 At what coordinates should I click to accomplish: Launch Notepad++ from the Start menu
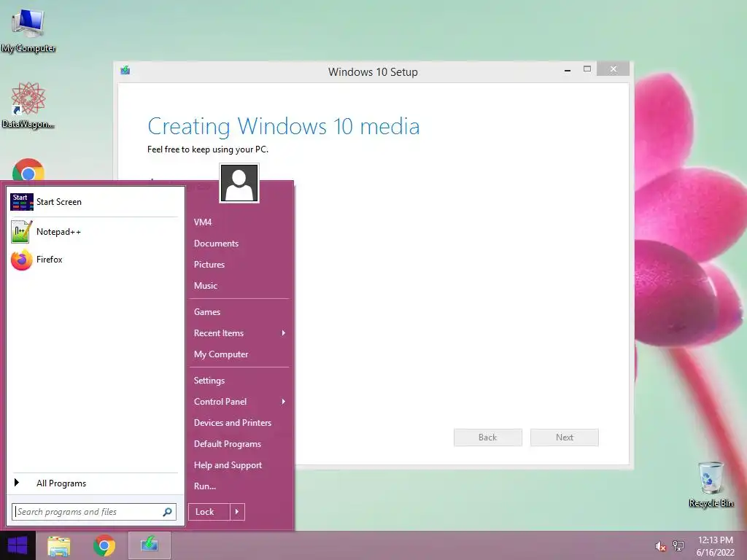point(94,232)
